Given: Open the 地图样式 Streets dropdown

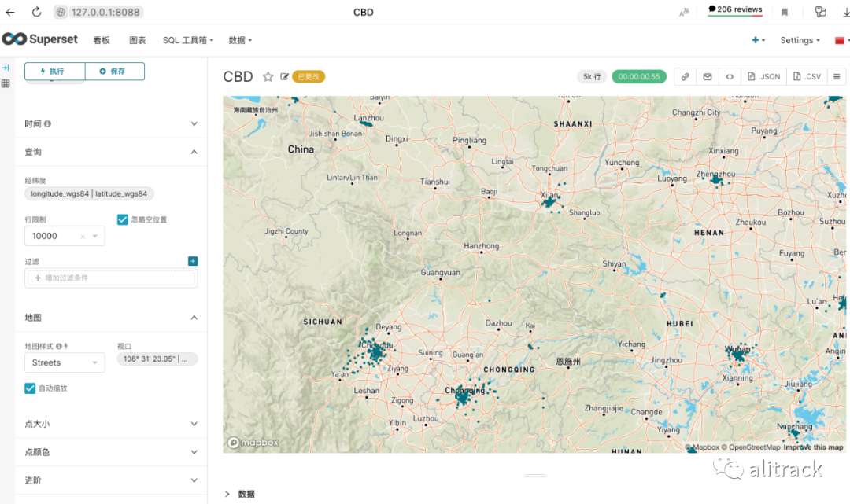Looking at the screenshot, I should [65, 362].
